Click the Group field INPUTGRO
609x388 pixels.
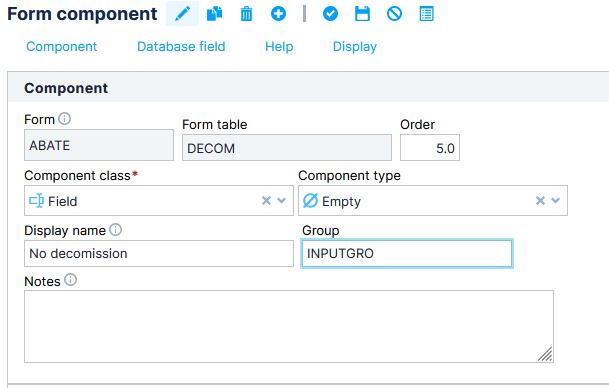point(407,254)
